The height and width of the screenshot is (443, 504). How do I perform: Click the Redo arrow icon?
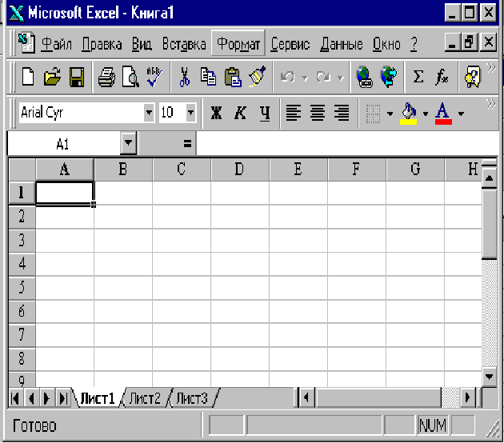[323, 77]
